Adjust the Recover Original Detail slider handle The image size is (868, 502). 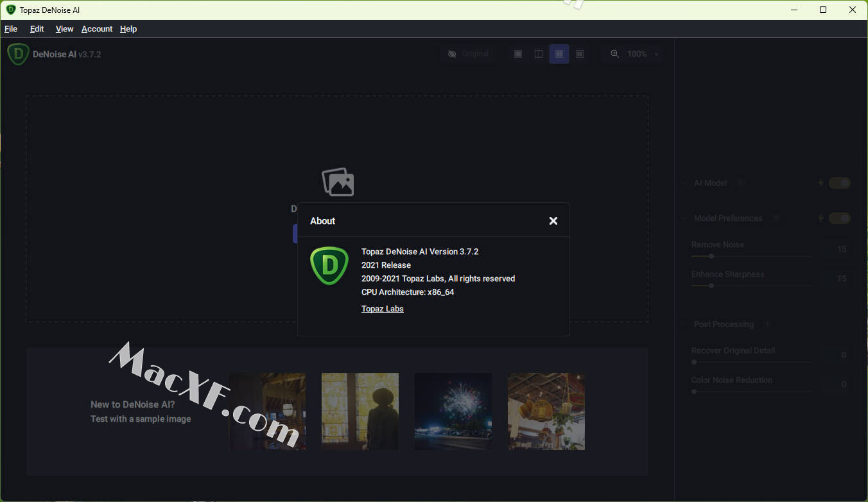694,362
